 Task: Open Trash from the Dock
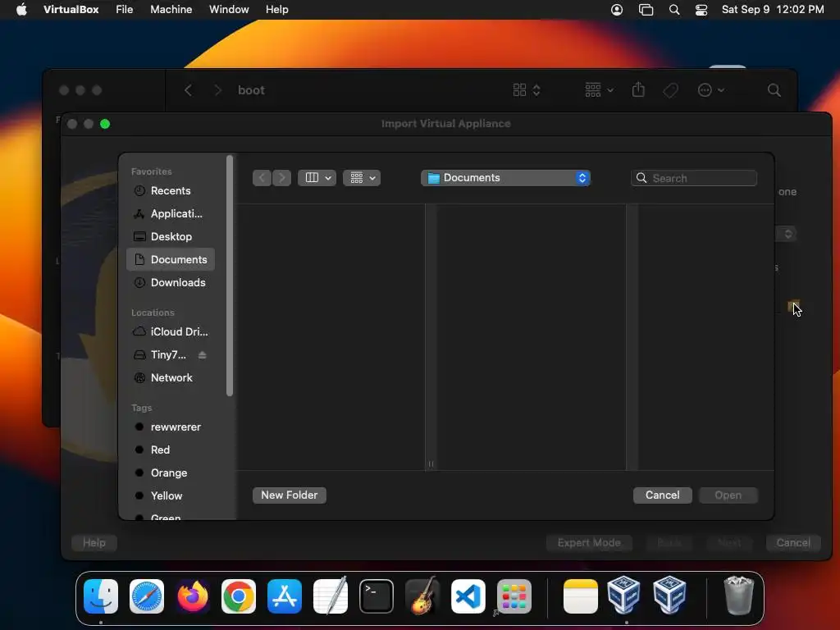click(739, 596)
